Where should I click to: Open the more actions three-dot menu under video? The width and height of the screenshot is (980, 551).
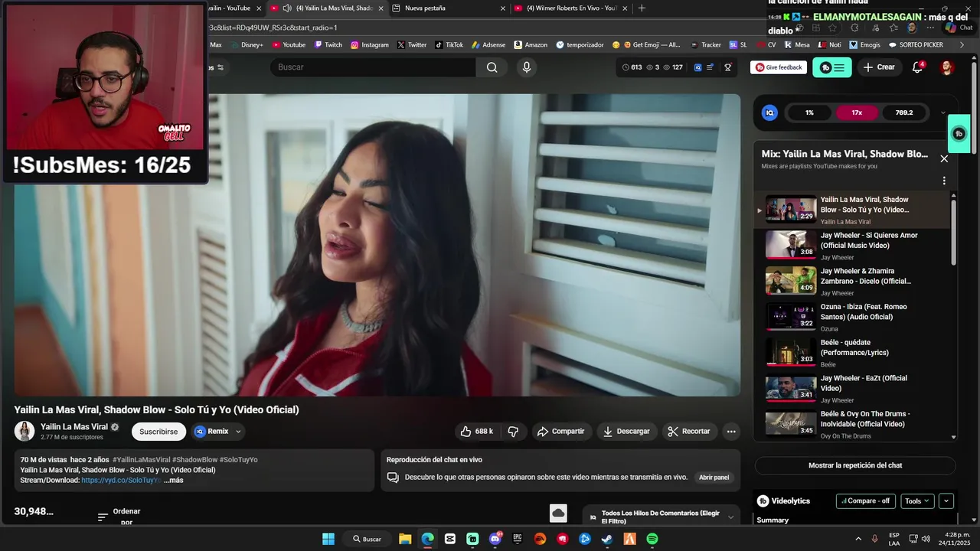tap(731, 432)
